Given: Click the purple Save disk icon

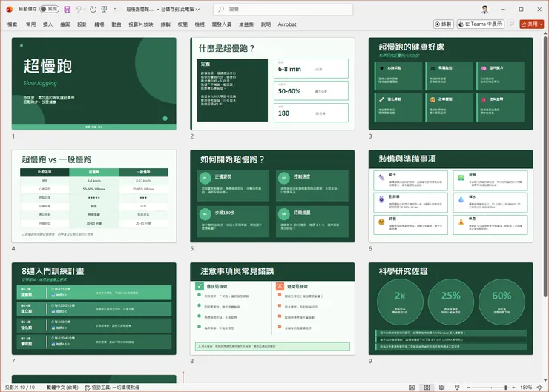Looking at the screenshot, I should pyautogui.click(x=68, y=10).
